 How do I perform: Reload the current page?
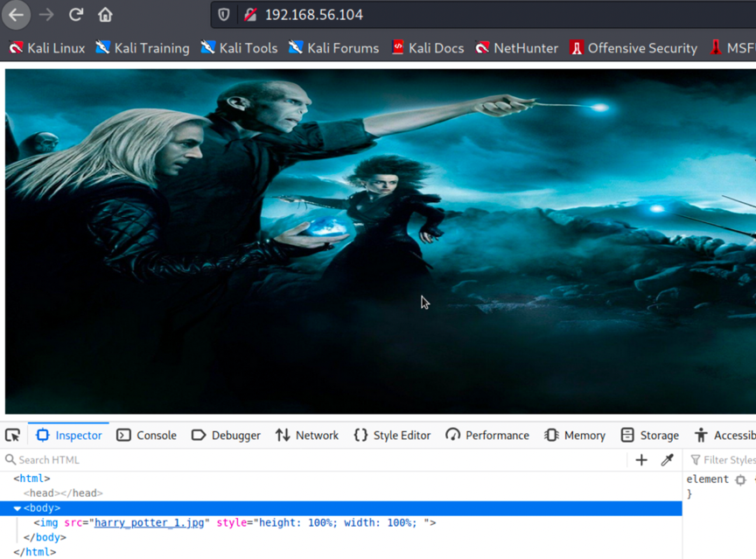[76, 15]
